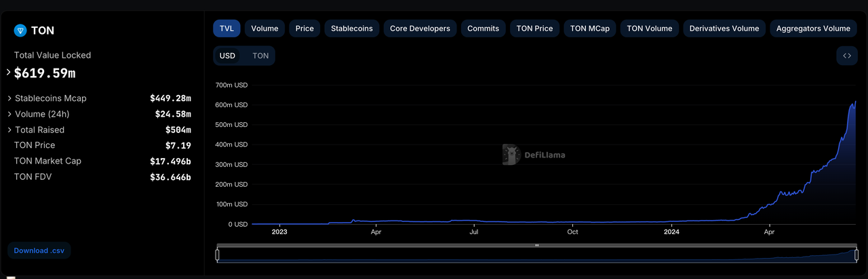
Task: Toggle the Stablecoins chart series
Action: [351, 29]
